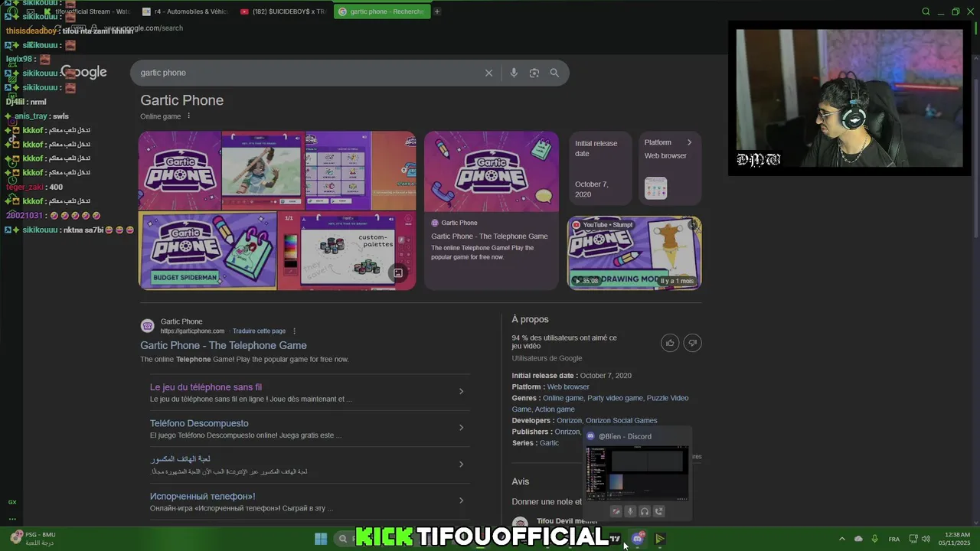Add a new browser tab with plus
980x551 pixels.
pos(437,11)
